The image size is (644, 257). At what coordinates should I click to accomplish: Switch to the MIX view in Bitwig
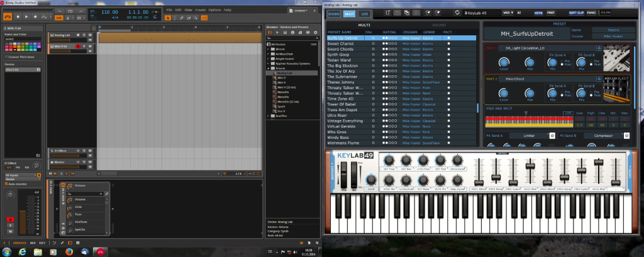[x=33, y=243]
